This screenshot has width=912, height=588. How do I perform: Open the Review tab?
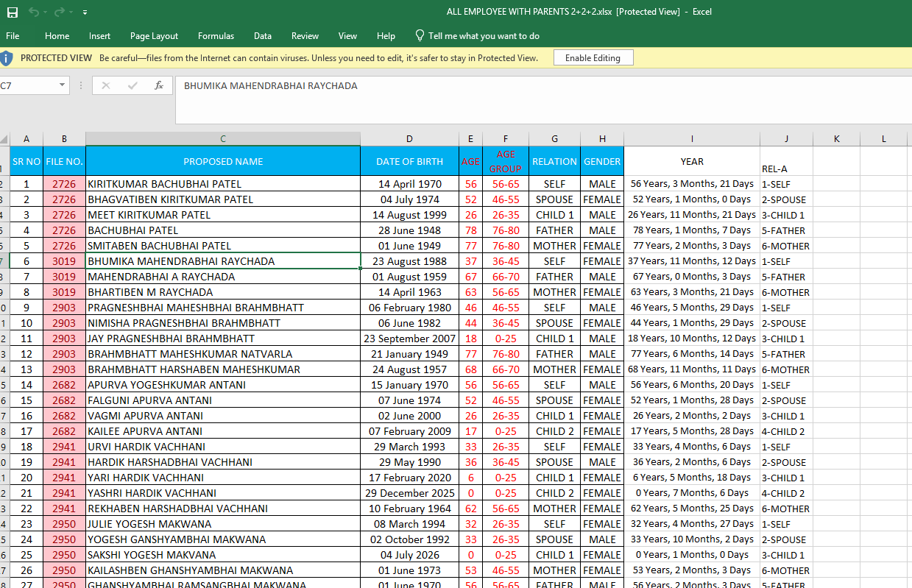click(x=305, y=36)
